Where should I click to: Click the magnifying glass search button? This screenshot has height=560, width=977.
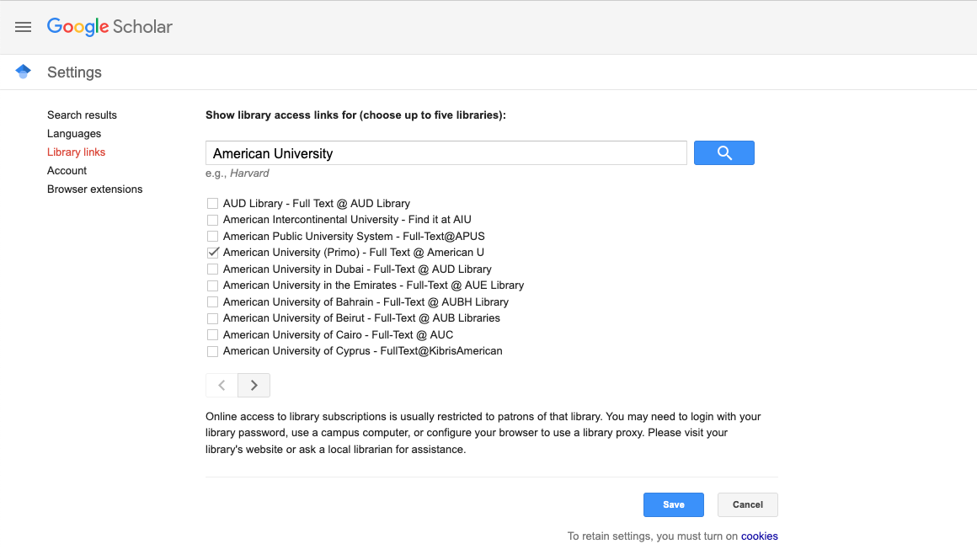[723, 152]
